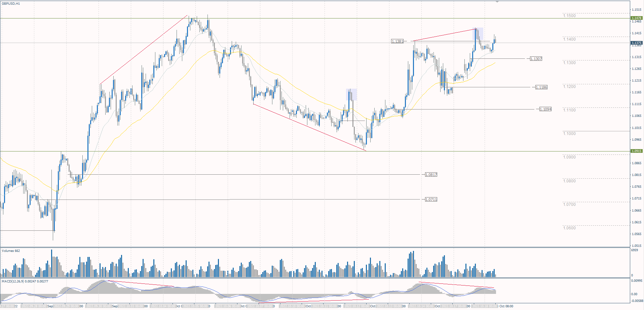This screenshot has height=310, width=644.
Task: Click the 1.0700 round level label
Action: [569, 205]
